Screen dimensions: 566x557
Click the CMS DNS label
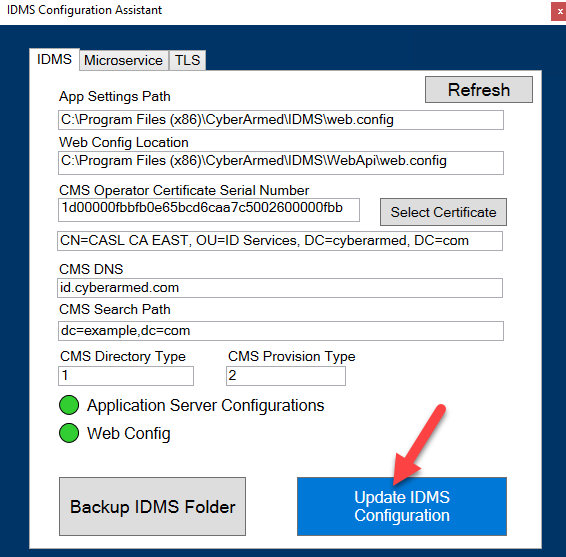click(91, 269)
